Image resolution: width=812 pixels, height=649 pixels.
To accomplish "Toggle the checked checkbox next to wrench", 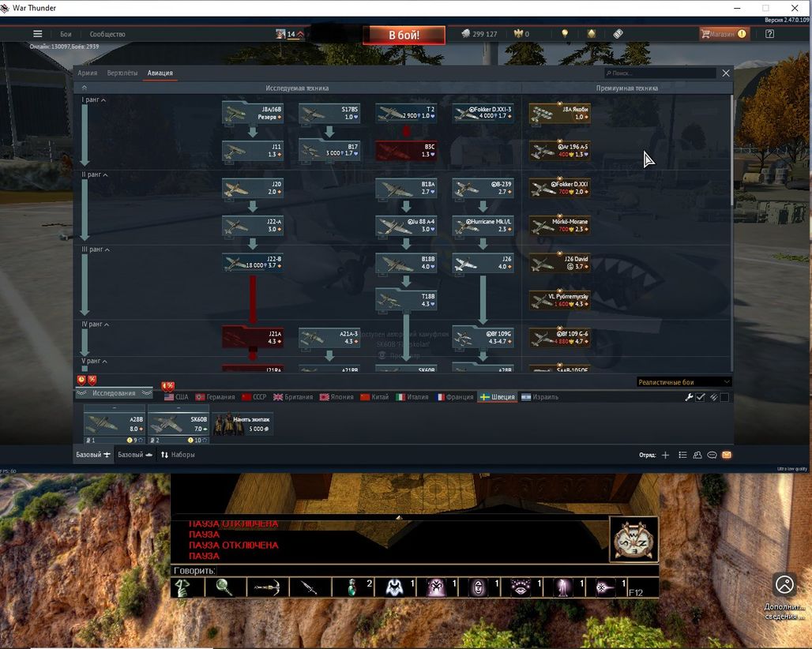I will click(x=700, y=397).
